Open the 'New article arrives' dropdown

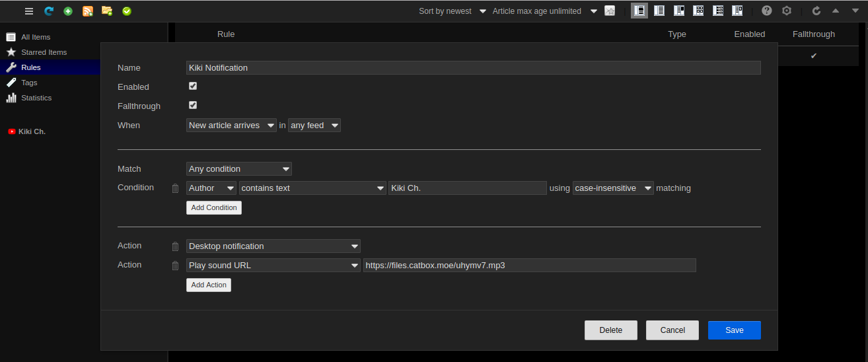231,126
